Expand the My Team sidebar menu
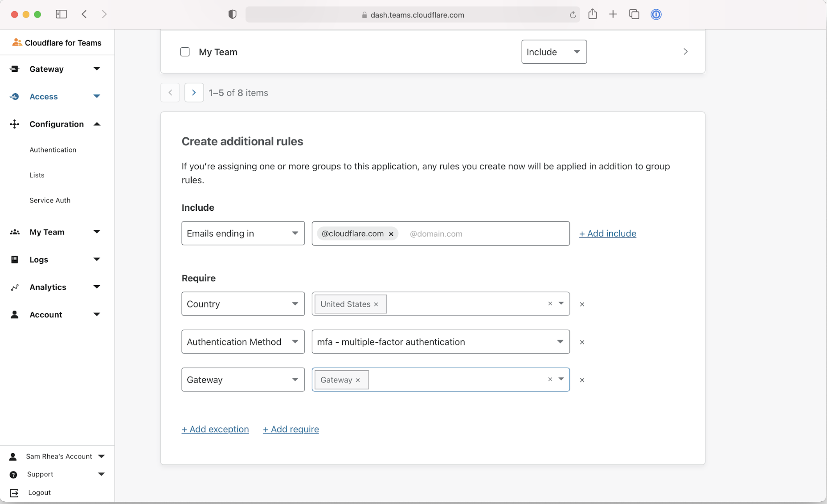The height and width of the screenshot is (504, 827). click(97, 232)
